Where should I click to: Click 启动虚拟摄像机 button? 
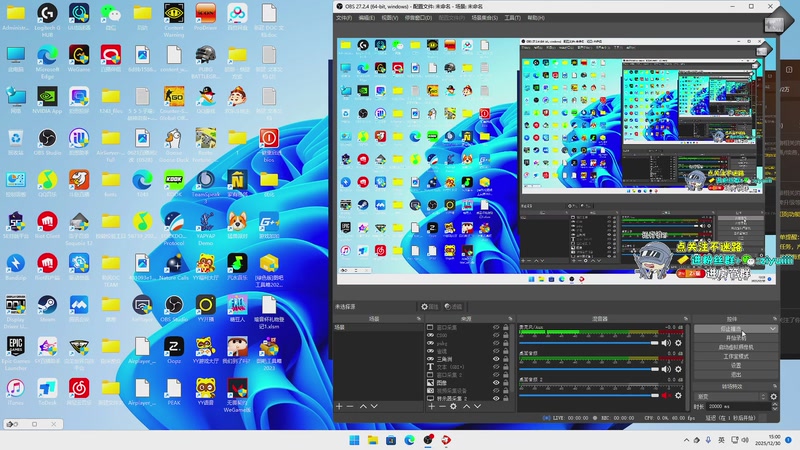[736, 347]
